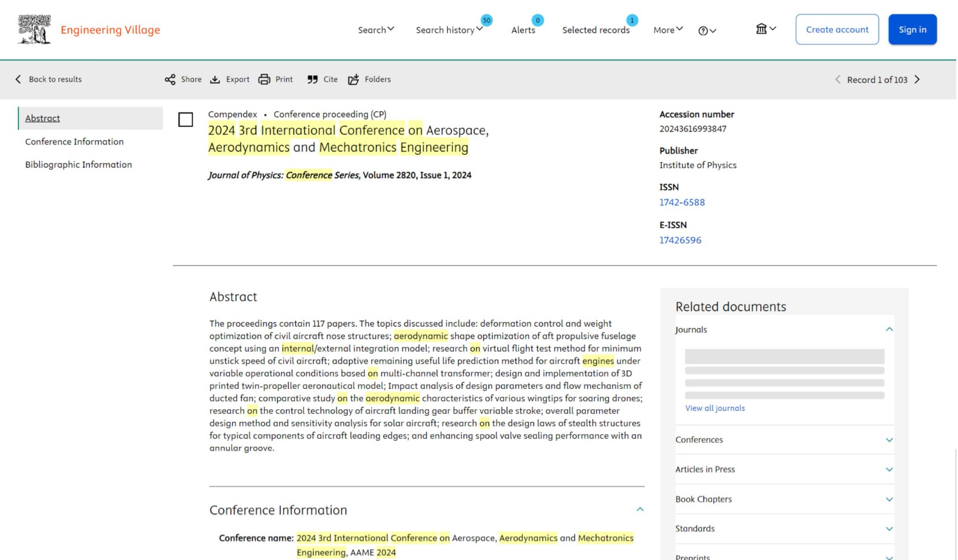Click the Print printer icon
The image size is (958, 560).
coord(264,80)
